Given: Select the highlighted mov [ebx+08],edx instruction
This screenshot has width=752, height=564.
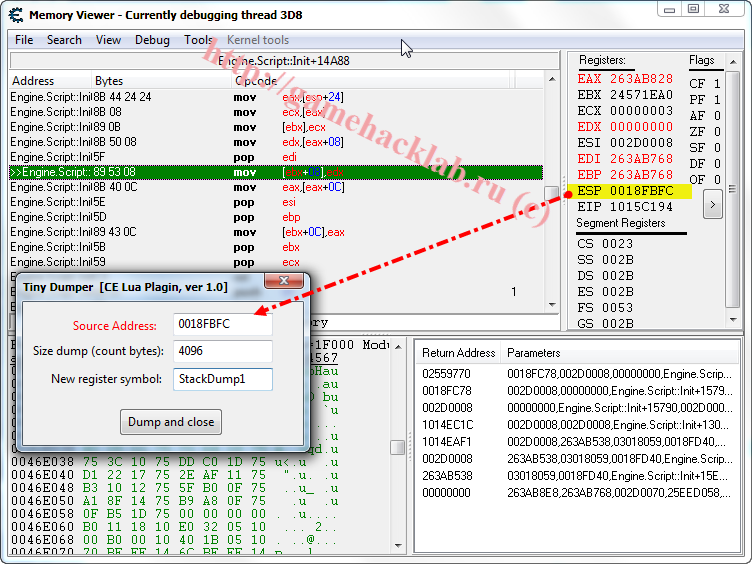Looking at the screenshot, I should click(x=276, y=172).
